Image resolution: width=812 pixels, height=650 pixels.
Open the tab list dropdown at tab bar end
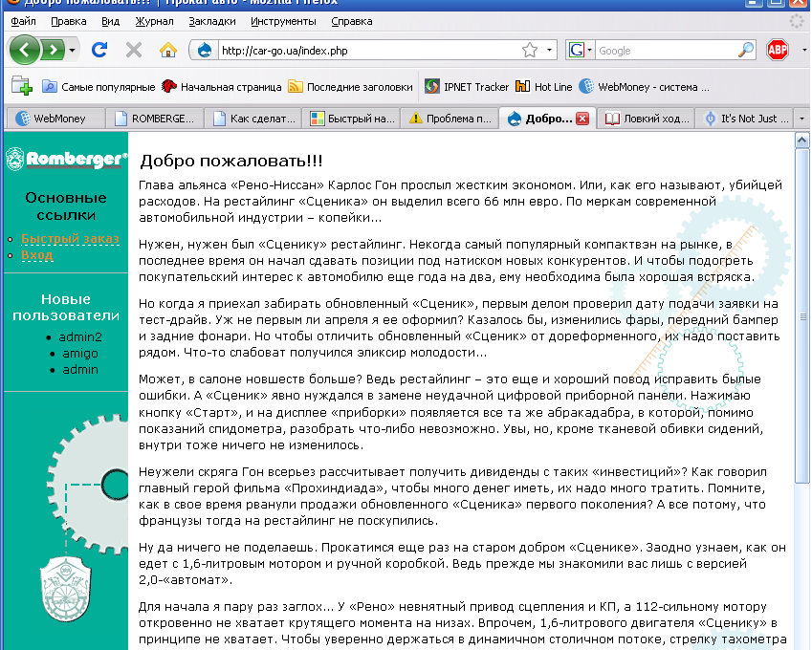803,119
